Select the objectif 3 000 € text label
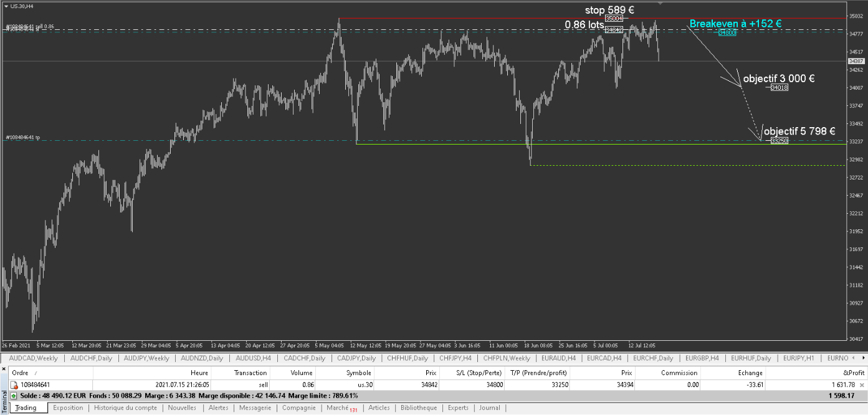868x415 pixels. click(779, 79)
